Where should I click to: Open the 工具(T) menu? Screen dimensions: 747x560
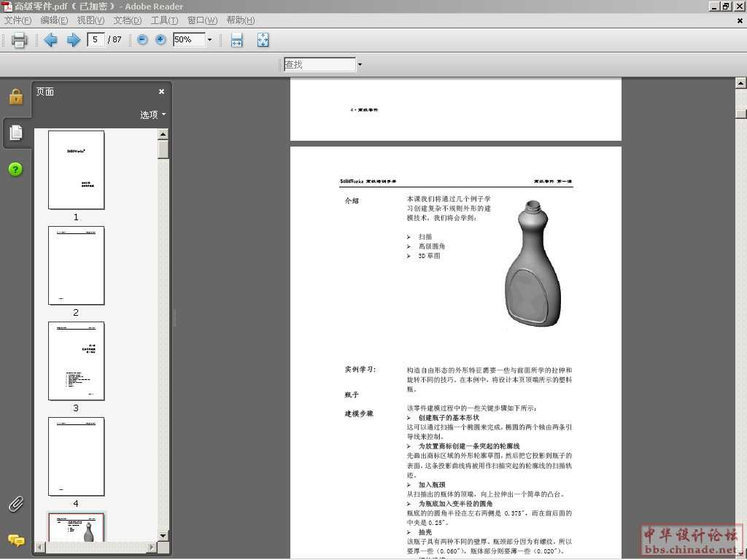(164, 20)
